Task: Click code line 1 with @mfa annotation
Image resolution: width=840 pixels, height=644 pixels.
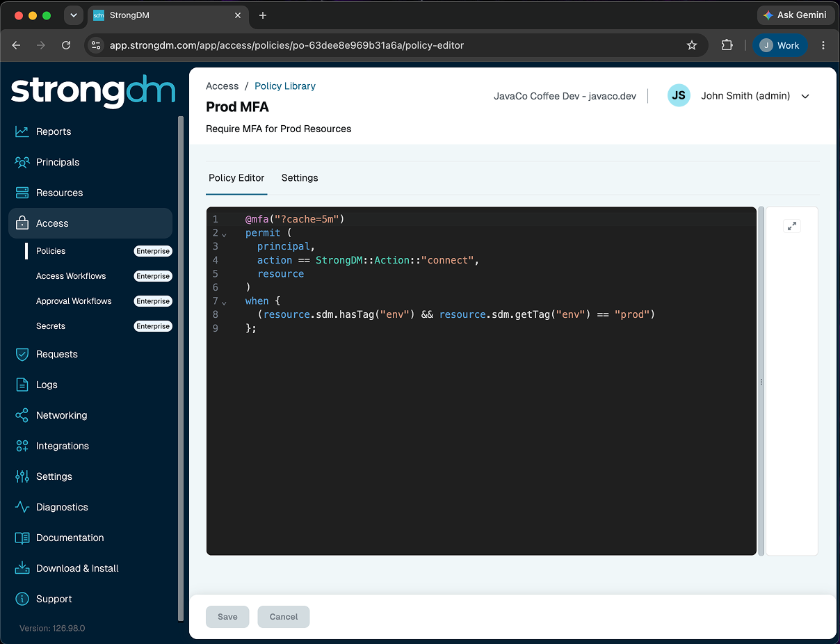Action: point(295,219)
